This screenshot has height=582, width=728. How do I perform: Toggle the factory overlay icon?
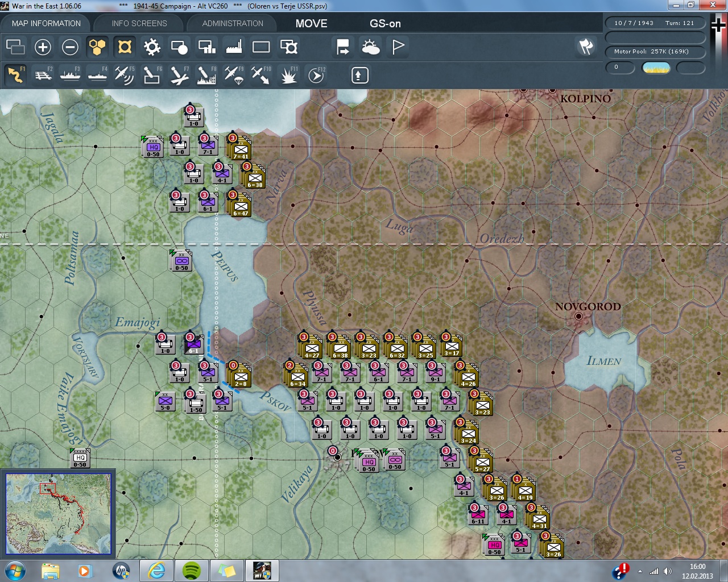pyautogui.click(x=234, y=47)
